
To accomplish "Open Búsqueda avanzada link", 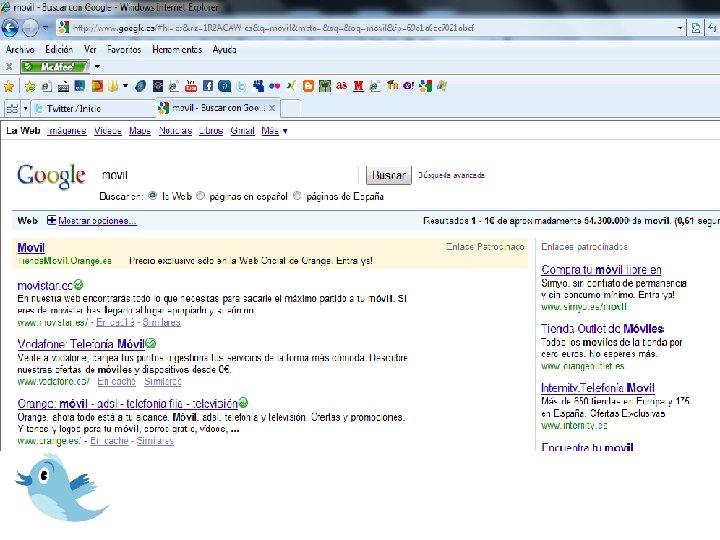I will tap(451, 175).
